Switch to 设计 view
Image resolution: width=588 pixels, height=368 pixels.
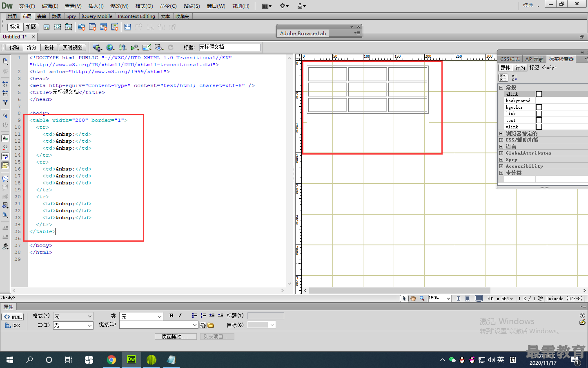(x=49, y=47)
